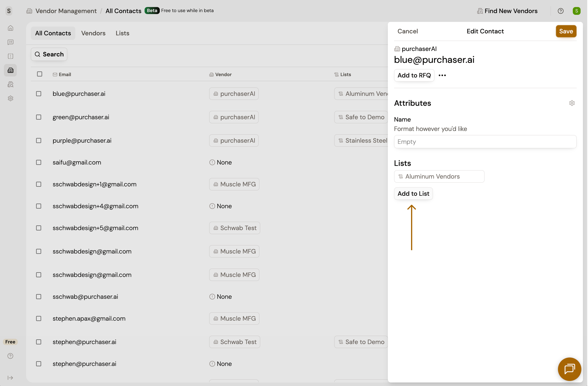Click the vendor management sidebar icon
This screenshot has width=588, height=386.
click(10, 70)
